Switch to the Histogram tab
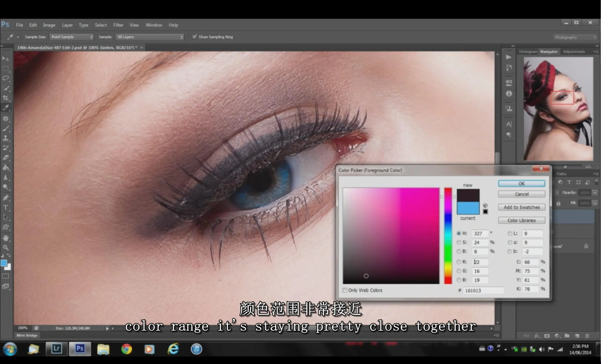601x364 pixels. (x=528, y=51)
